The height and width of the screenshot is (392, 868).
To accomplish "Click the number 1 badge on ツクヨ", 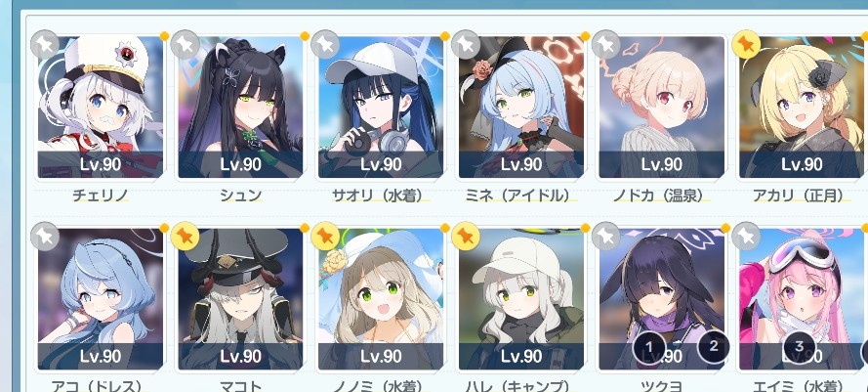I will pos(648,347).
